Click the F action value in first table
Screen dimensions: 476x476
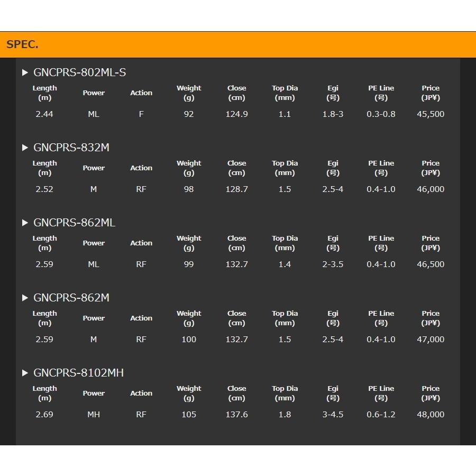(x=141, y=114)
